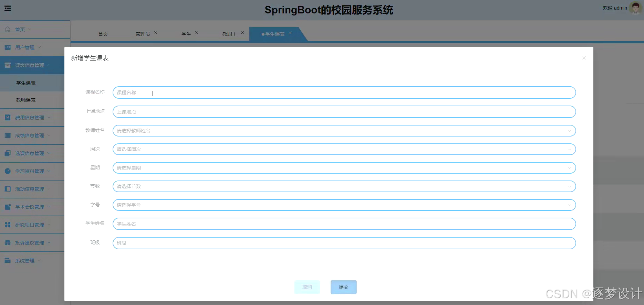Switch to the 学生 tab
644x305 pixels.
coord(186,34)
